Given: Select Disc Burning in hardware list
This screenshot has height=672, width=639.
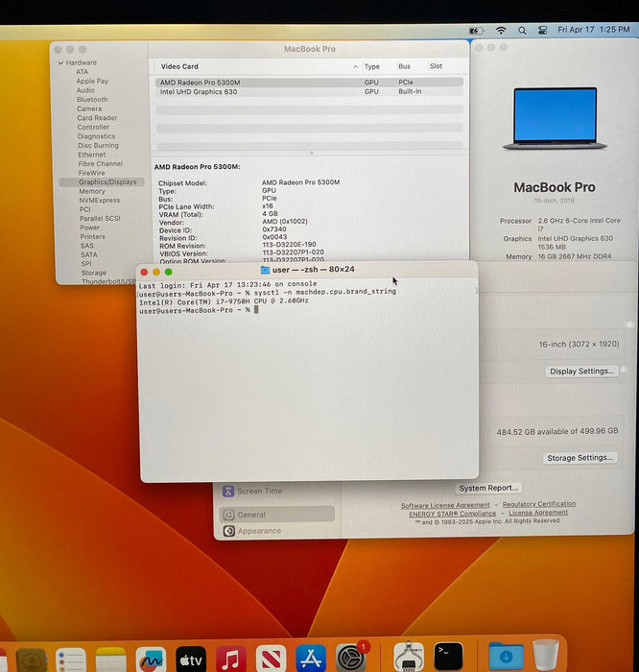Looking at the screenshot, I should click(x=98, y=146).
